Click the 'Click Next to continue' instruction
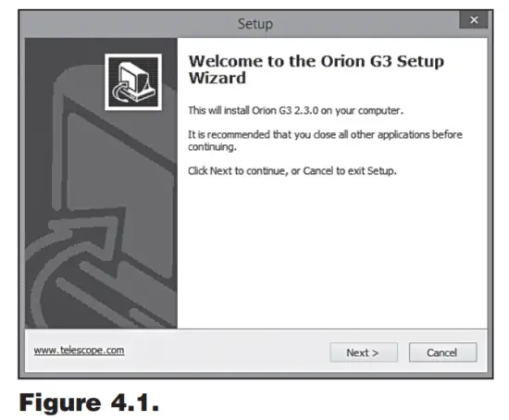The height and width of the screenshot is (420, 509). point(292,171)
